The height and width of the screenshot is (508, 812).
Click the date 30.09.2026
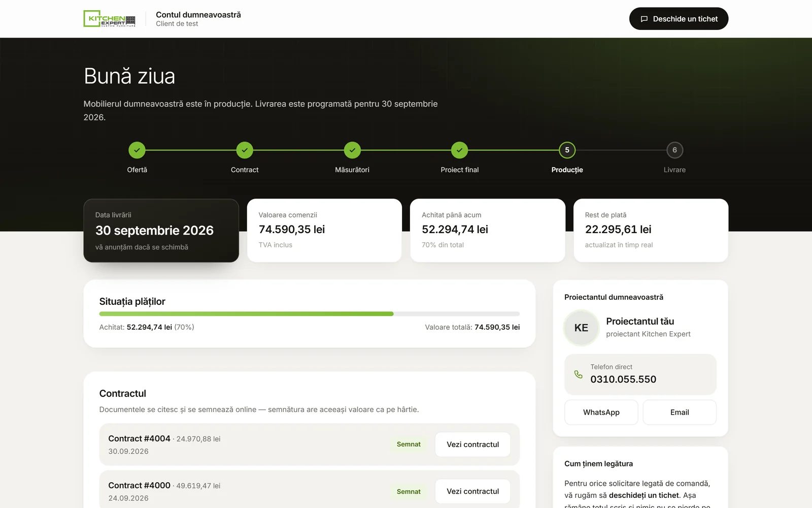point(128,452)
